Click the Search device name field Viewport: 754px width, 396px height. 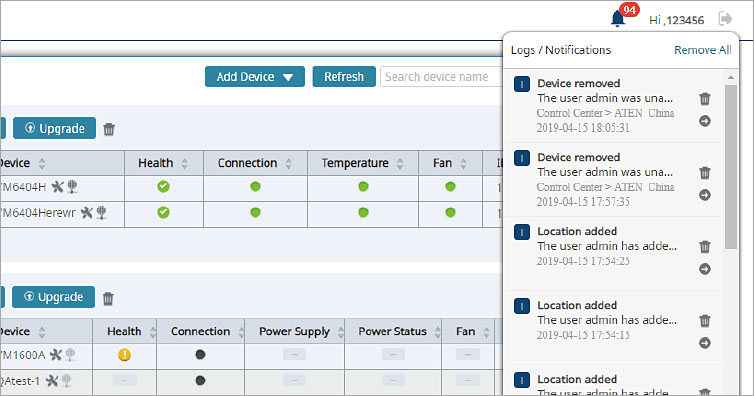tap(441, 77)
